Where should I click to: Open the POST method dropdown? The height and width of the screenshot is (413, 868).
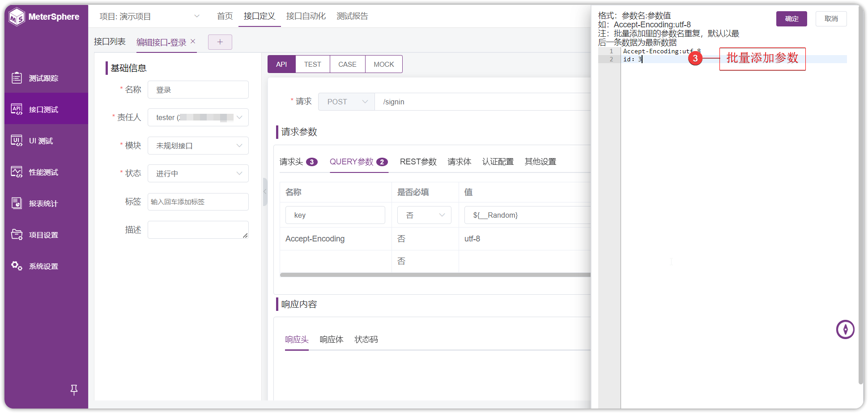coord(346,102)
